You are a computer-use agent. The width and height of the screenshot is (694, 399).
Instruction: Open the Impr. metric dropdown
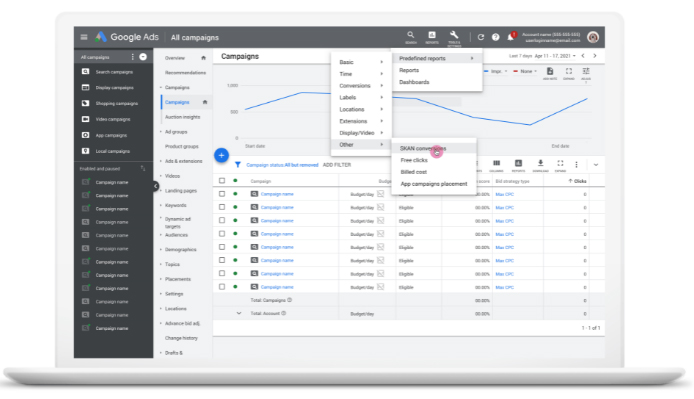[499, 71]
